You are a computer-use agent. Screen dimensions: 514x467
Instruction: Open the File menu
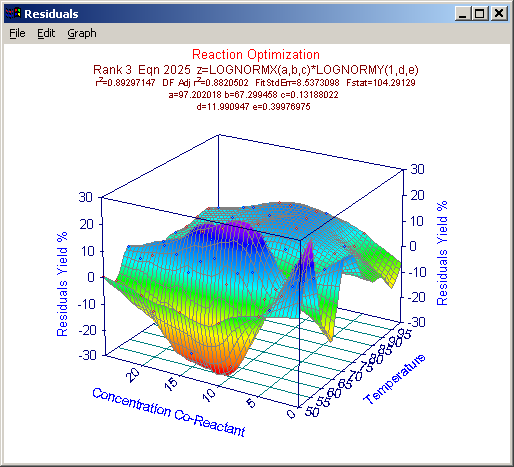point(17,33)
